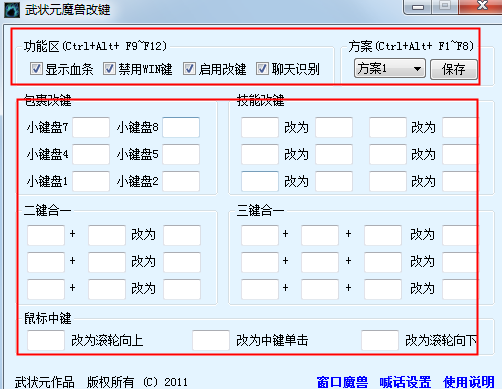Click the 改为中键单击 input box

tap(211, 340)
